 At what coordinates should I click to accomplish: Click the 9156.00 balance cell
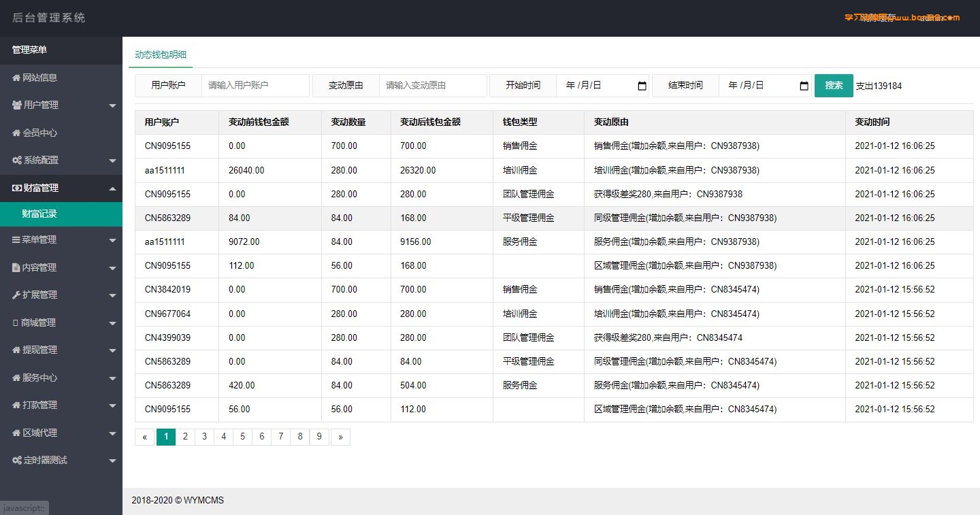click(x=442, y=242)
